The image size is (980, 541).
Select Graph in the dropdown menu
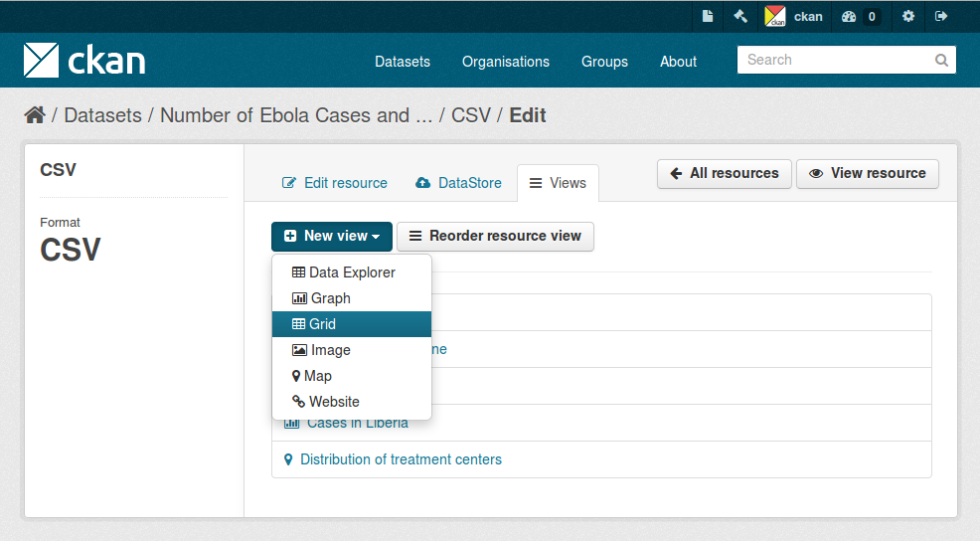352,298
